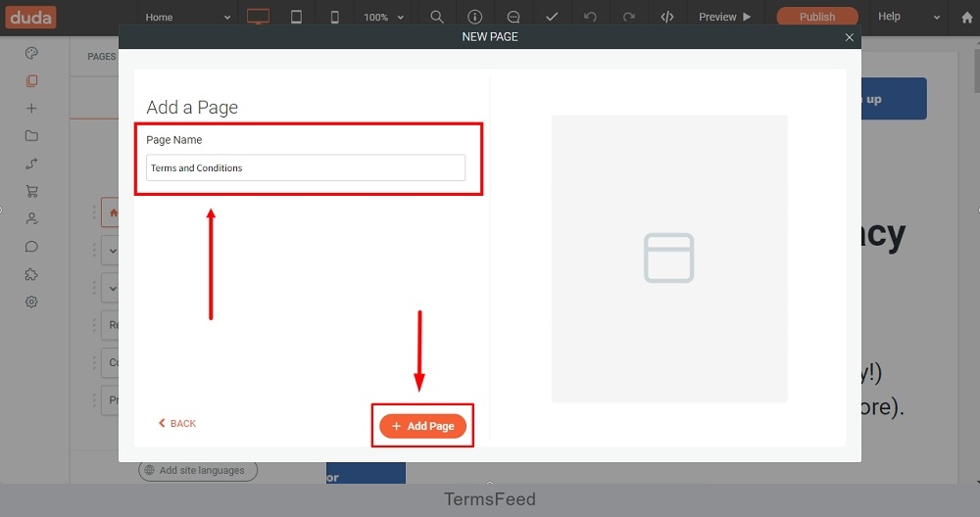Open the site info icon
Image resolution: width=980 pixels, height=517 pixels.
pyautogui.click(x=475, y=17)
